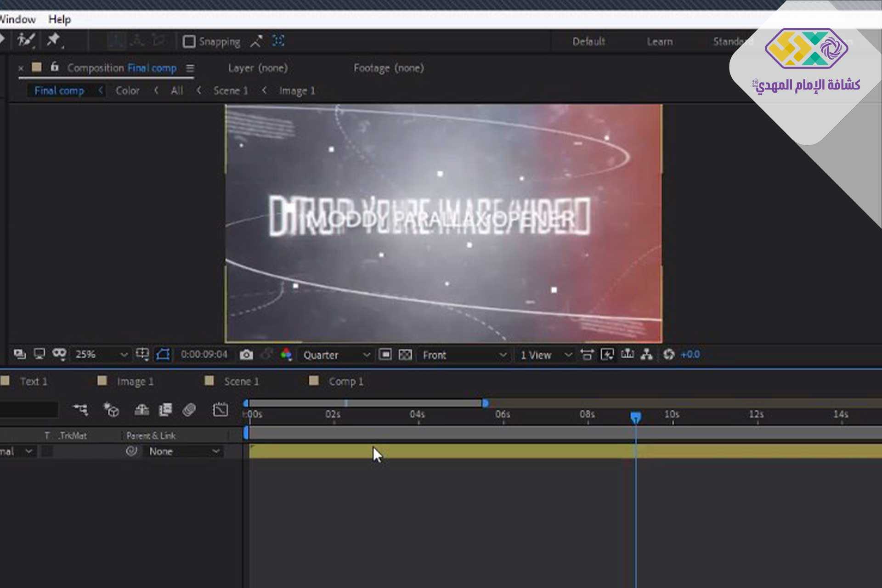The image size is (882, 588).
Task: Enable the Snapping checkbox
Action: [x=189, y=42]
